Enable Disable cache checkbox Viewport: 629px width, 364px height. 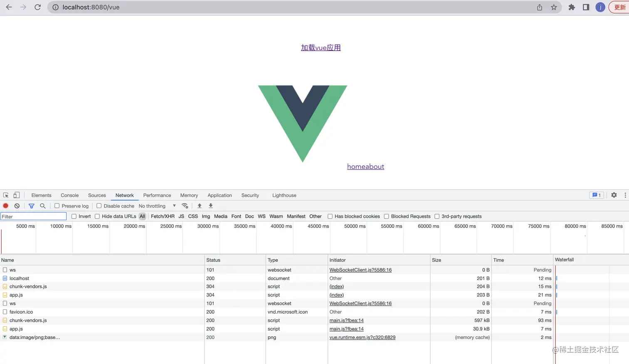pyautogui.click(x=99, y=206)
